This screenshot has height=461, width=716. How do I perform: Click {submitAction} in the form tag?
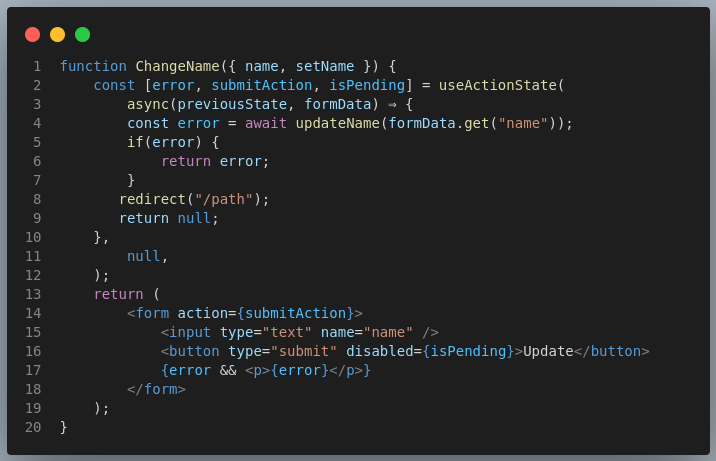295,313
